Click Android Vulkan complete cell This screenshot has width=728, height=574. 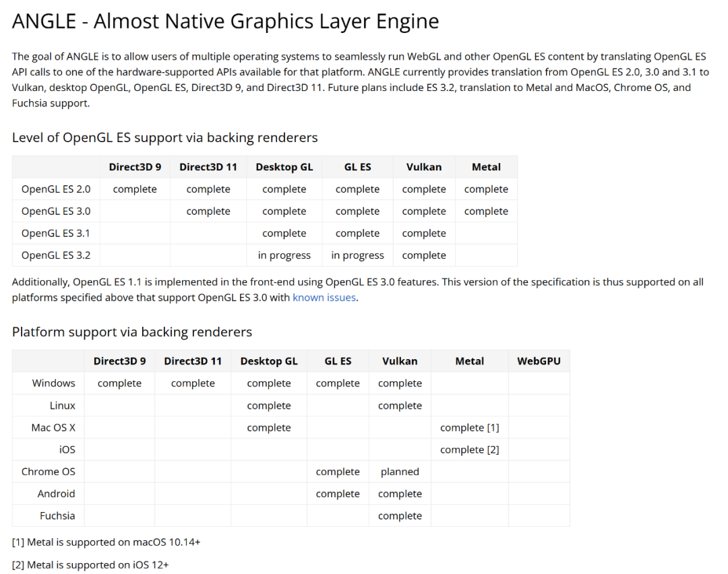(400, 494)
